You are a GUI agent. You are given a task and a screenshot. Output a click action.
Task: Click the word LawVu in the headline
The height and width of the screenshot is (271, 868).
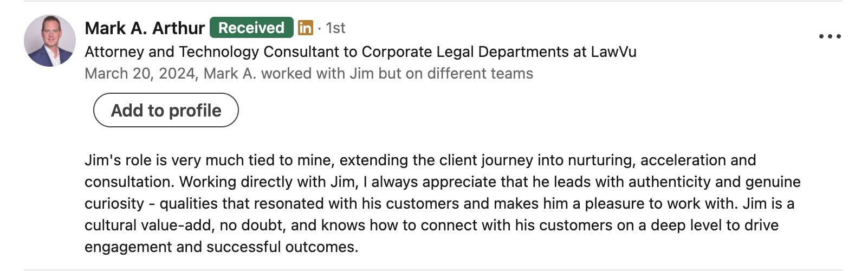tap(613, 51)
